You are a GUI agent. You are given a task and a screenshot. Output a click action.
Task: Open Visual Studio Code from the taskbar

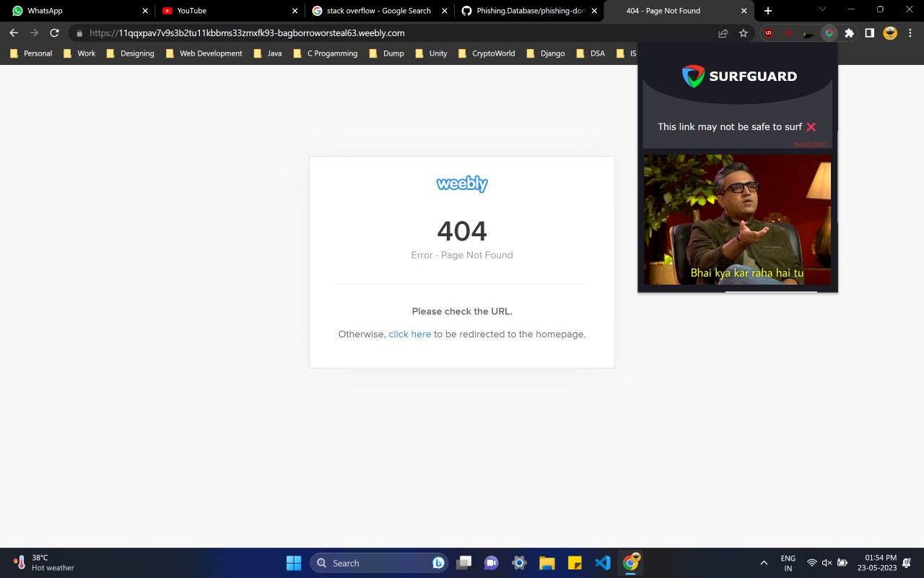(x=603, y=563)
